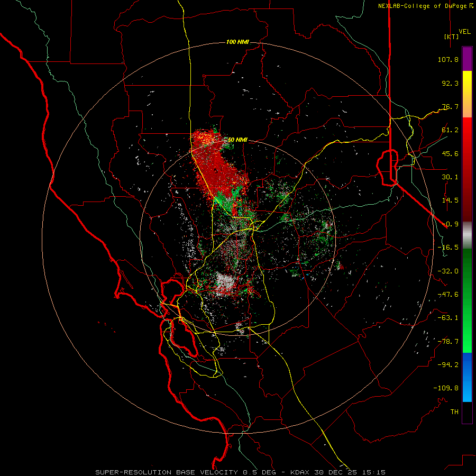The height and width of the screenshot is (476, 476).
Task: Select the 14.5 legend value
Action: click(x=450, y=200)
